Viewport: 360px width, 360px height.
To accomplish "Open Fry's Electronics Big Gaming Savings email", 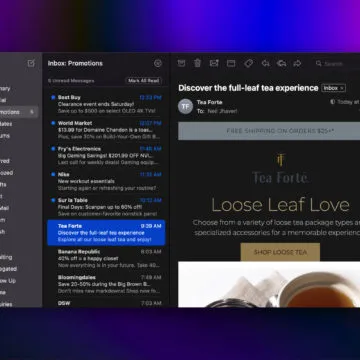I will pyautogui.click(x=106, y=155).
